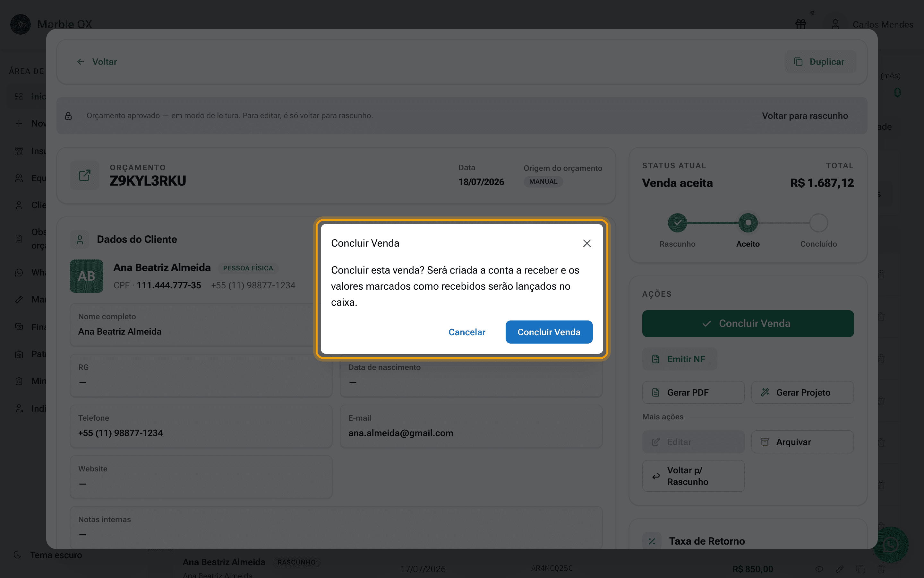This screenshot has width=924, height=578.
Task: Confirm with the blue Concluir Venda button
Action: (549, 332)
